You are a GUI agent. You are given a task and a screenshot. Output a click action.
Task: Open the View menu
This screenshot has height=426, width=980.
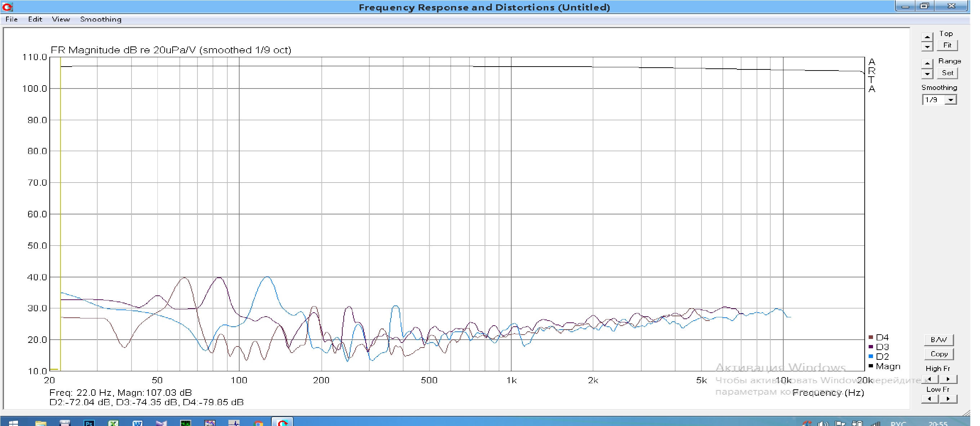coord(61,19)
